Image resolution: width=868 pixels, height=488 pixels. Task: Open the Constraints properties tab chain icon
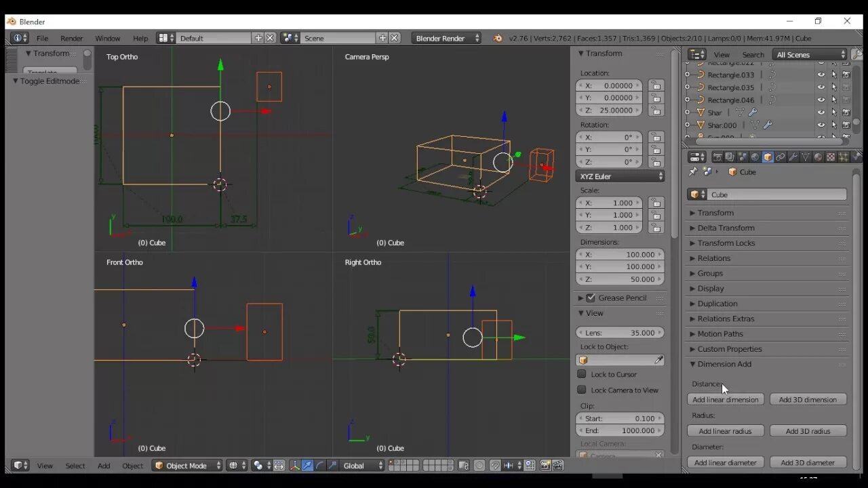[781, 157]
